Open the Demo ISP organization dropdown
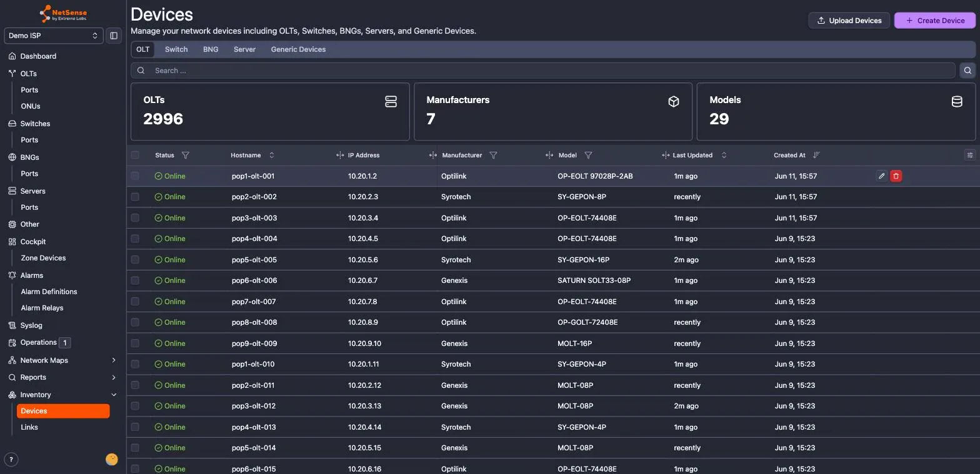 pyautogui.click(x=54, y=36)
